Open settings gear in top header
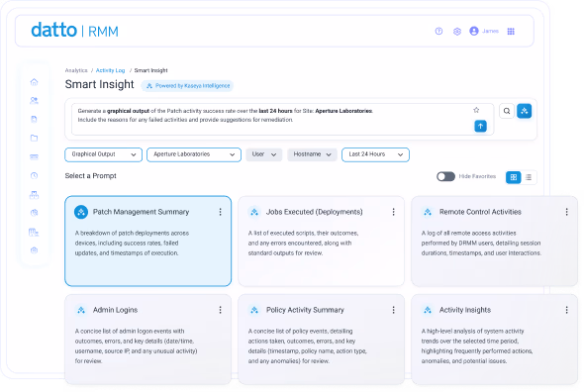The width and height of the screenshot is (584, 392). 457,32
